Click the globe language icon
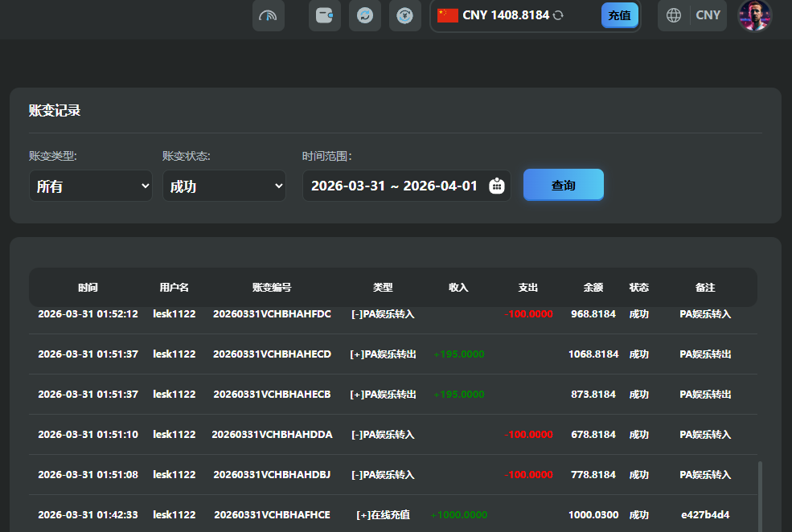This screenshot has height=532, width=792. pyautogui.click(x=674, y=15)
